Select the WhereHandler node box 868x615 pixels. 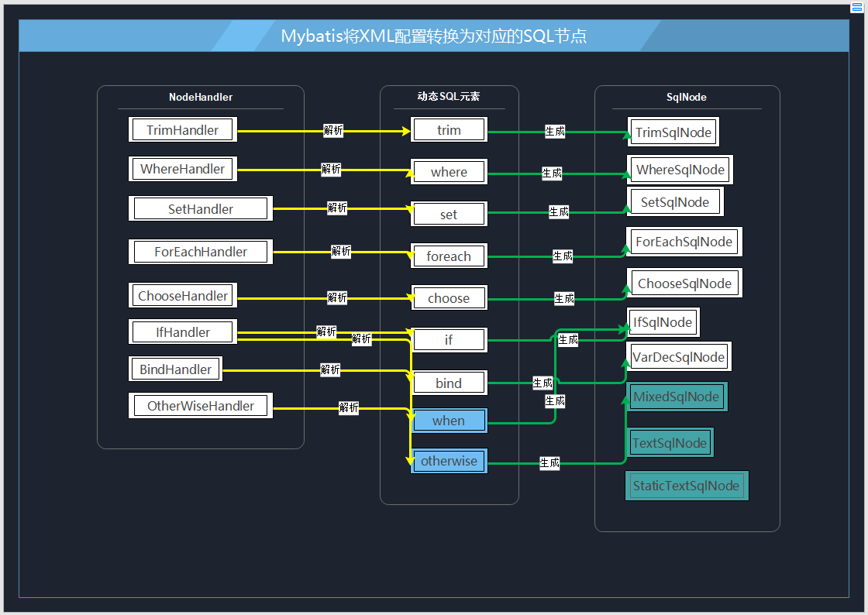183,169
